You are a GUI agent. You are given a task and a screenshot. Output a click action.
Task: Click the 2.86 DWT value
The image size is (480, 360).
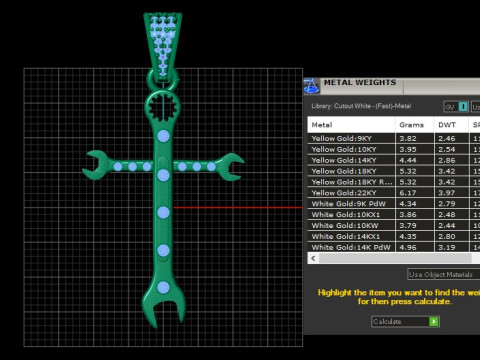[447, 160]
